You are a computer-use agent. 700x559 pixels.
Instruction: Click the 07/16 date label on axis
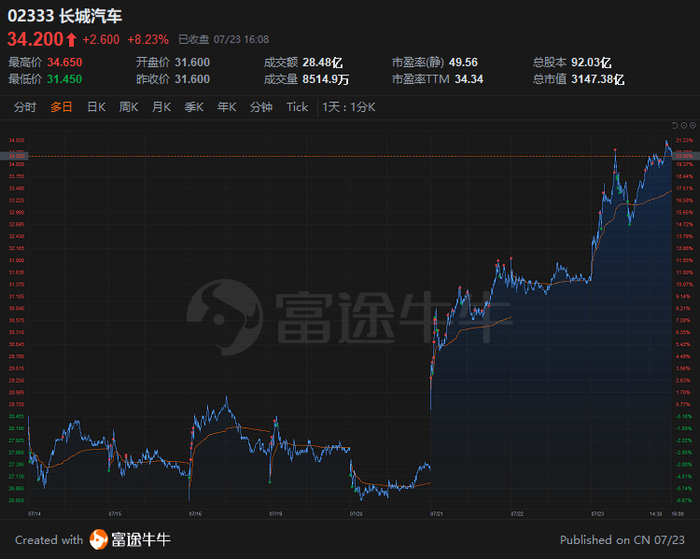click(x=195, y=514)
